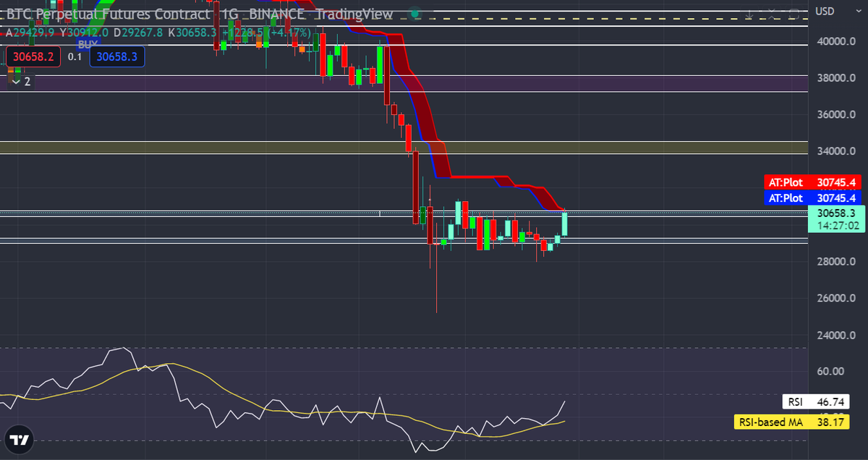Image resolution: width=868 pixels, height=460 pixels.
Task: Click the BUY signal label on chart
Action: pos(88,44)
